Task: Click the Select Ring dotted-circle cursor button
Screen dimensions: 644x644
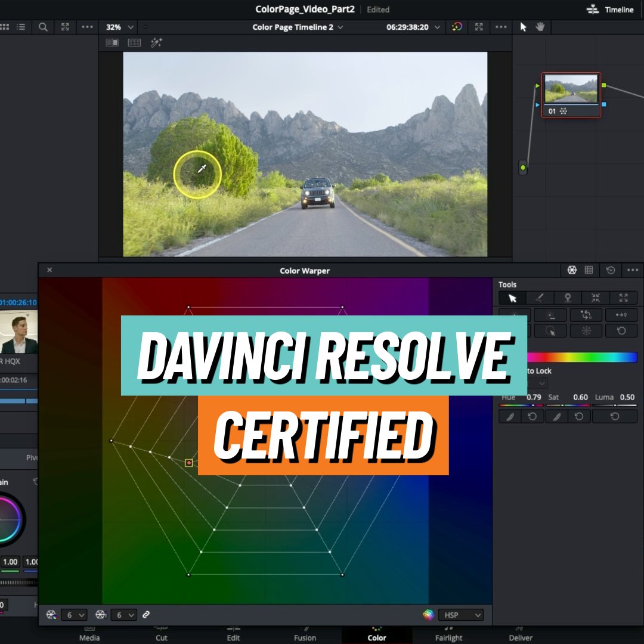Action: coord(550,330)
